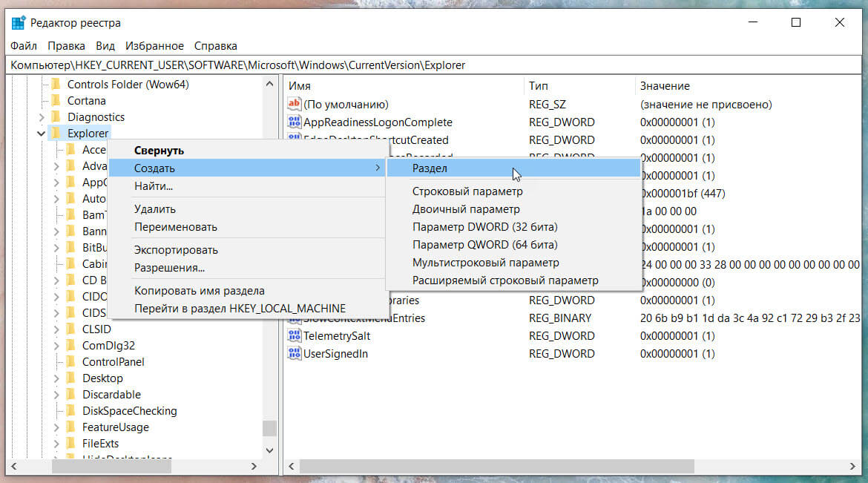Click the Diagnostics folder icon
The image size is (868, 483).
click(x=56, y=117)
